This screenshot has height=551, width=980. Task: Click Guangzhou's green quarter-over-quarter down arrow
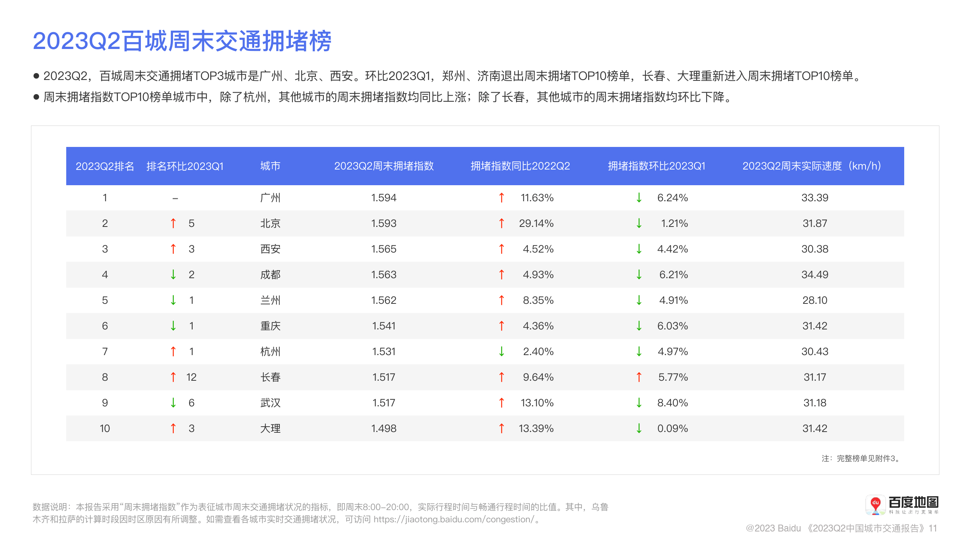(x=639, y=197)
